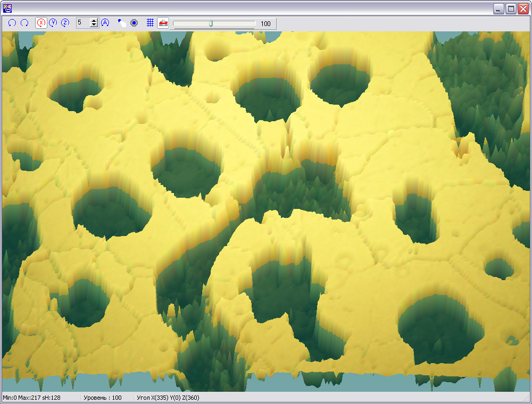Toggle the red water level icon

pos(163,23)
